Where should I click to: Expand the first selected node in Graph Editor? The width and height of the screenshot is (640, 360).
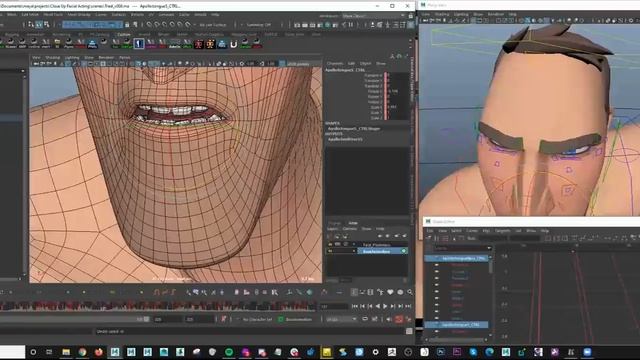click(x=436, y=258)
